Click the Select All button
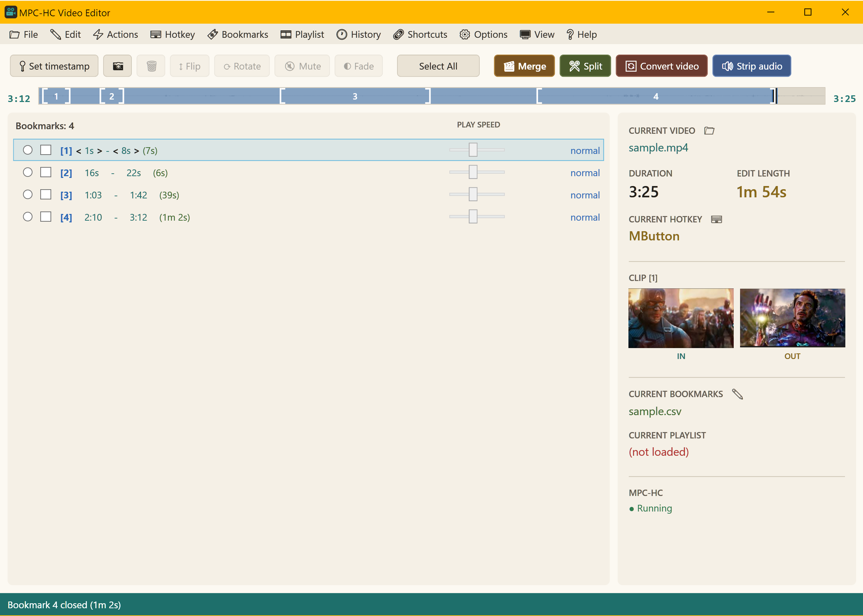 tap(438, 66)
